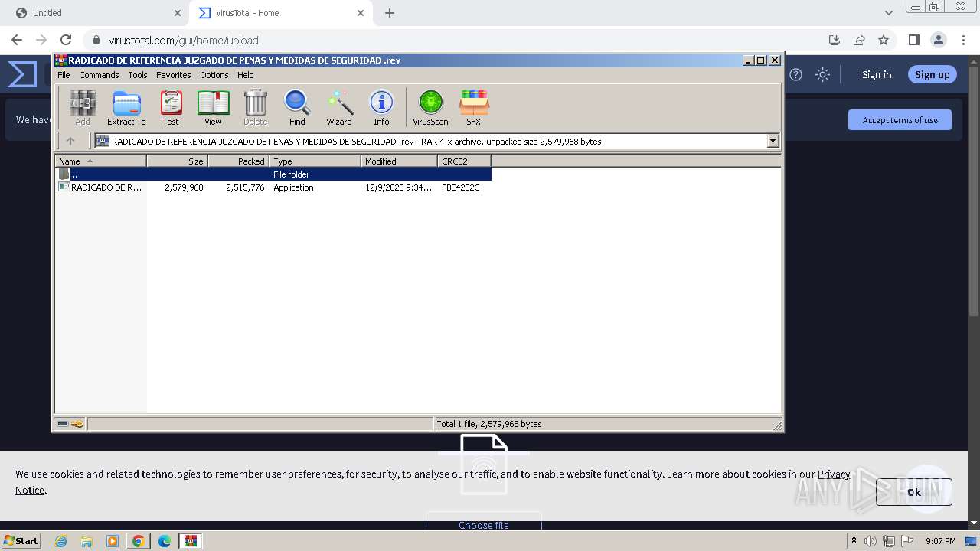Open the Commands menu
This screenshot has height=551, width=980.
click(x=99, y=75)
